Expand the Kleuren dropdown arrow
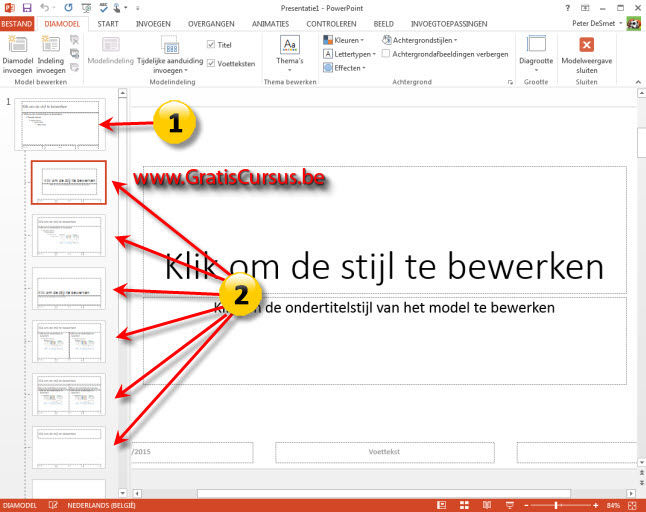 pyautogui.click(x=362, y=40)
